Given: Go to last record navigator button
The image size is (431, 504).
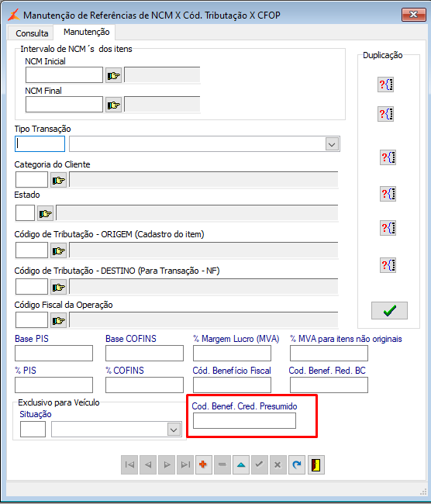Looking at the screenshot, I should click(185, 464).
